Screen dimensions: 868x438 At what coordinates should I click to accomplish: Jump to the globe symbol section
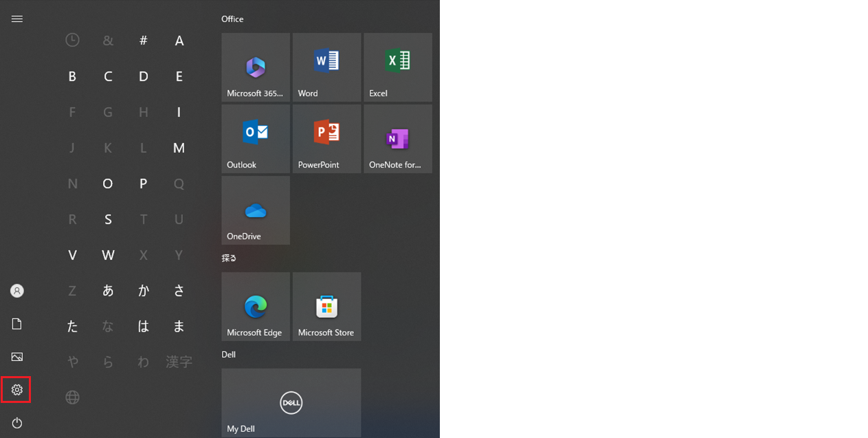72,397
